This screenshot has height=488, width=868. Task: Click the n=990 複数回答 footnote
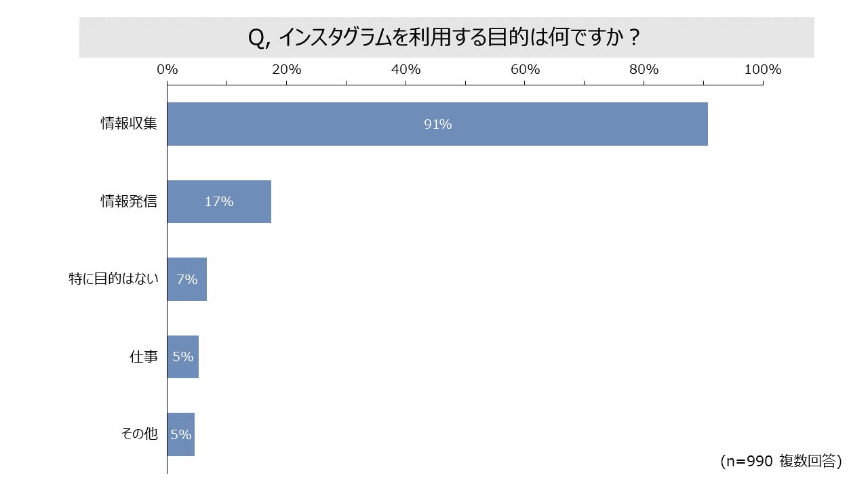click(781, 462)
